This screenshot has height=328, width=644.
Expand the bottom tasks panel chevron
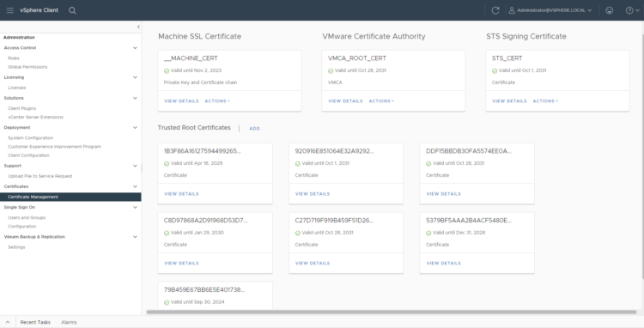pos(8,322)
